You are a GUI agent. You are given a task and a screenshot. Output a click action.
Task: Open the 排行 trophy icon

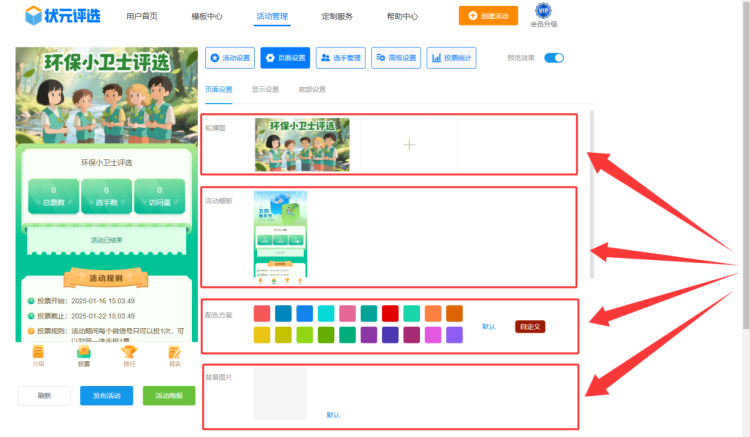[129, 355]
